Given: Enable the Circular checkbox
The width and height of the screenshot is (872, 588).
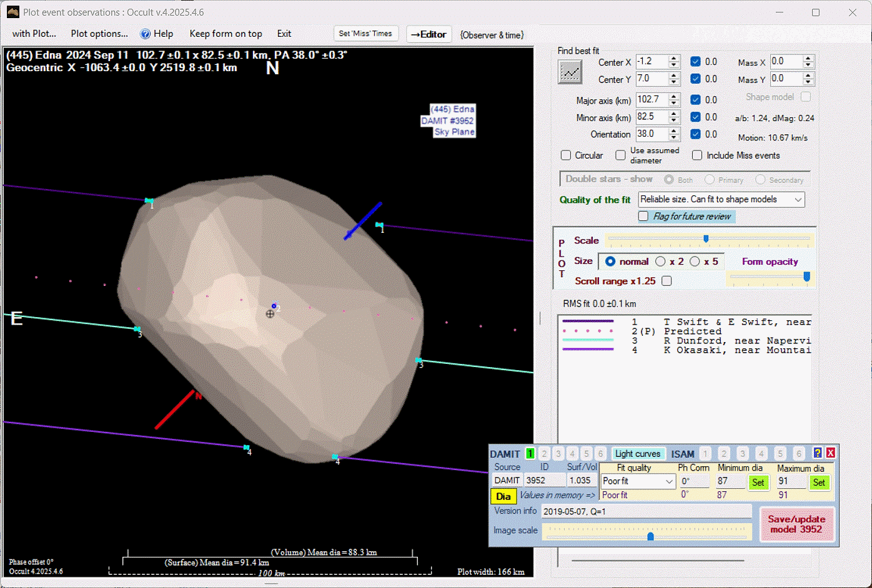Looking at the screenshot, I should [566, 155].
